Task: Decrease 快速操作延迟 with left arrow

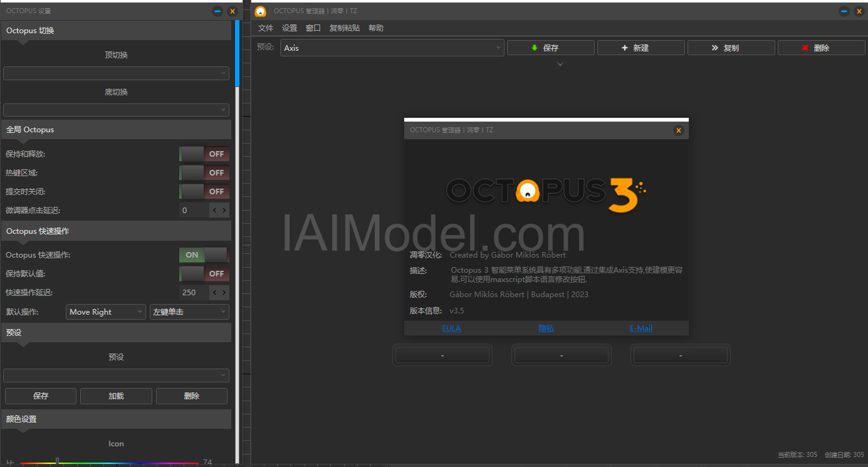Action: (x=215, y=293)
